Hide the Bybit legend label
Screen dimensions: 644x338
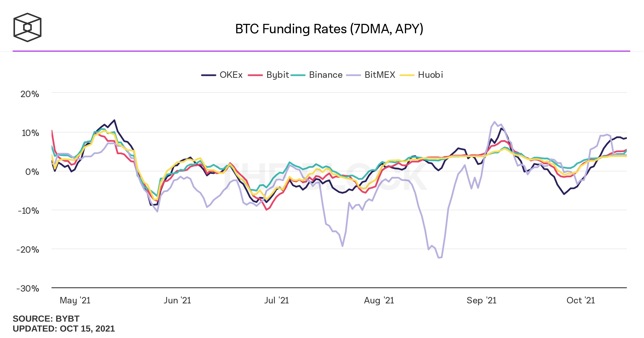pos(278,75)
